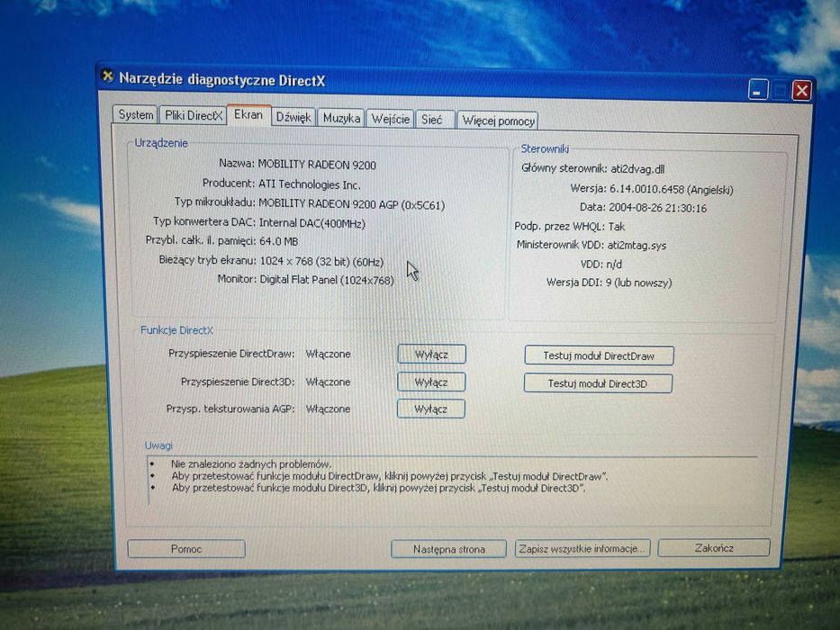Click the producer ATI Technologies Inc.
Screen dimensions: 840x630
click(309, 184)
